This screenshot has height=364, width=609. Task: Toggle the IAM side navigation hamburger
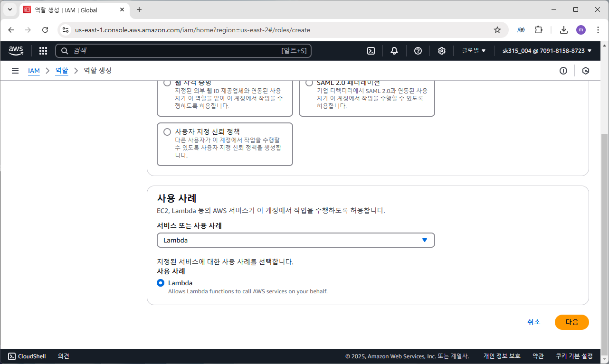(15, 71)
